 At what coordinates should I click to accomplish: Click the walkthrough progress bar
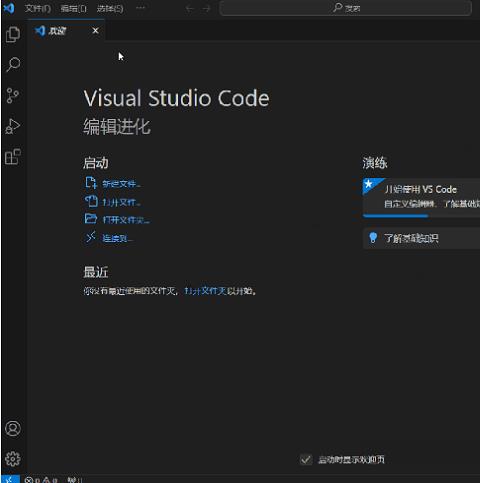tap(421, 216)
